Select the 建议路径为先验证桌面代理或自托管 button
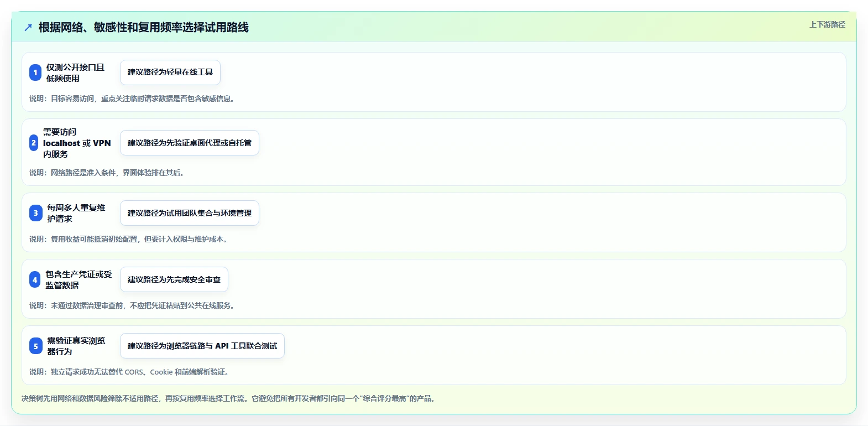The width and height of the screenshot is (868, 426). [x=190, y=143]
